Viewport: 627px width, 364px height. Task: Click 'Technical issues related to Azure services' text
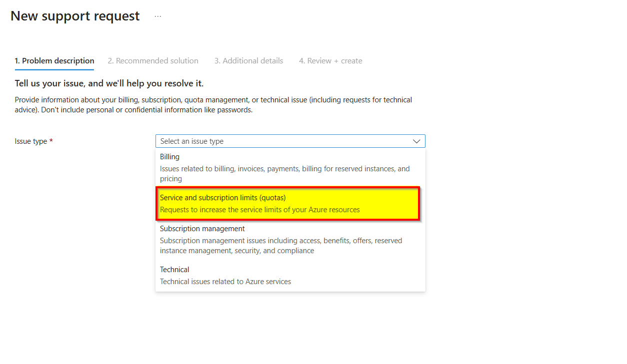(225, 282)
